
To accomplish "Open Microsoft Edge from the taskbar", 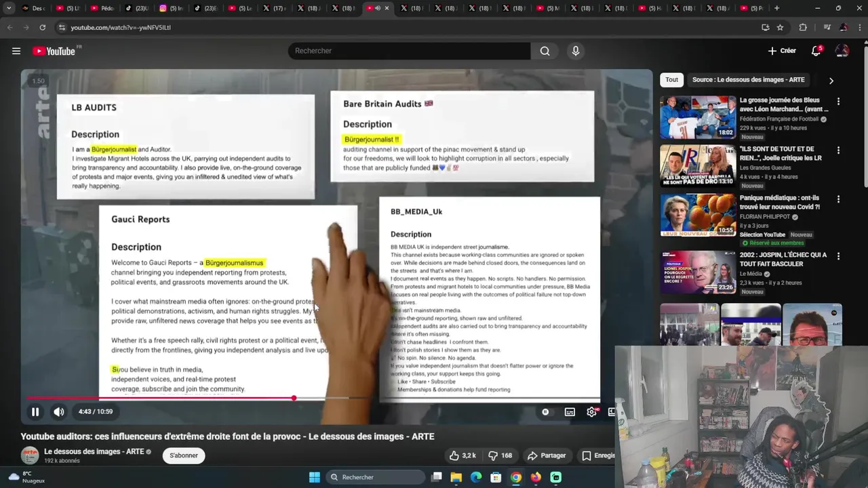I will (x=476, y=477).
